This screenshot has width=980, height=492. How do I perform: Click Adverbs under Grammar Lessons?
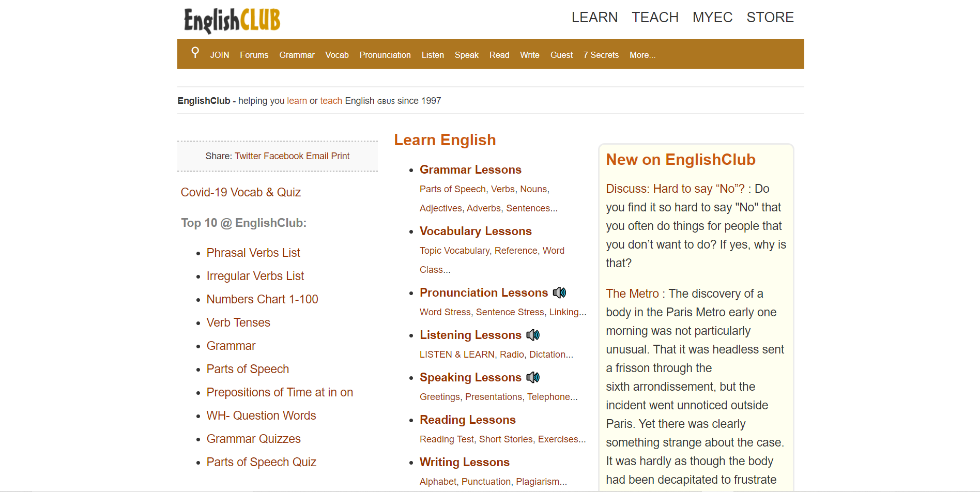[x=484, y=208]
